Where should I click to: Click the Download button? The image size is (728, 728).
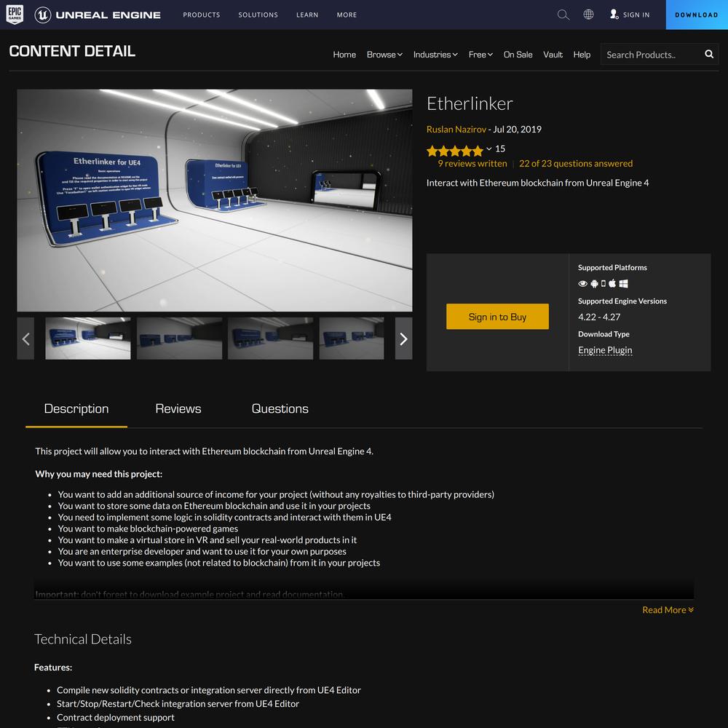coord(697,15)
